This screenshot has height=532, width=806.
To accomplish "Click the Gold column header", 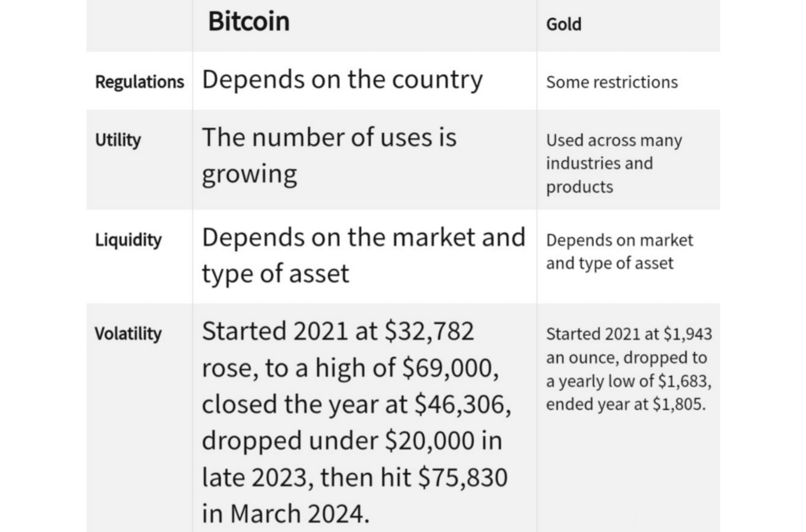I will 564,24.
